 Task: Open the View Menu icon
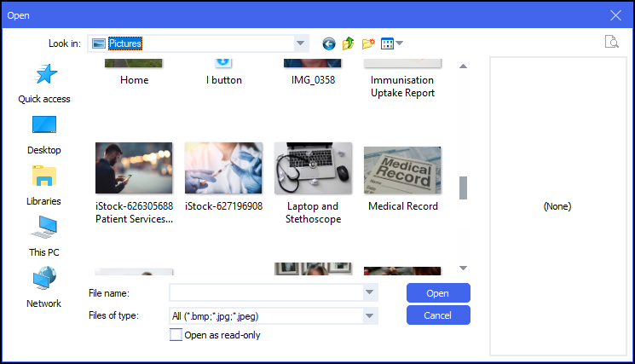tap(391, 43)
